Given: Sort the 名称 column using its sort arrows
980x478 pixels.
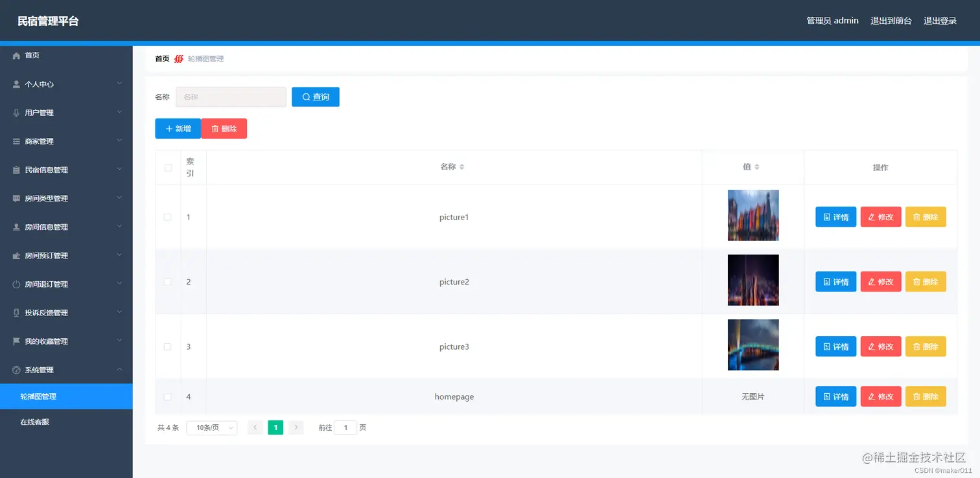Looking at the screenshot, I should pyautogui.click(x=462, y=167).
